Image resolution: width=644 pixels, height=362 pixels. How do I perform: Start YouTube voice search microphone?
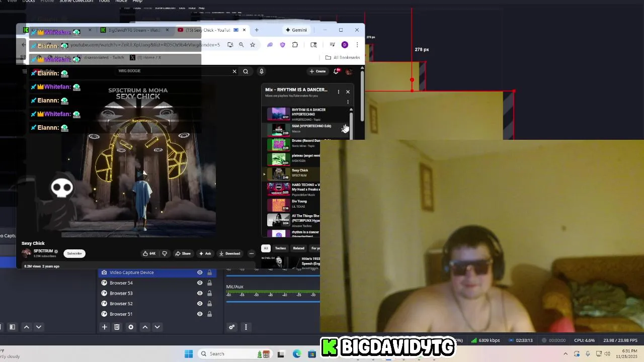pyautogui.click(x=261, y=71)
